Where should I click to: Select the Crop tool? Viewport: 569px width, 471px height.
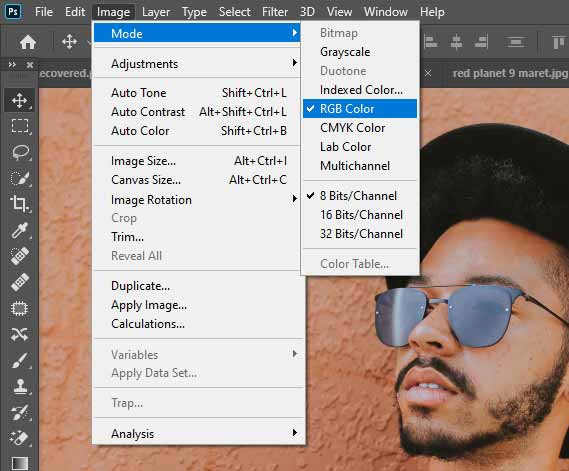point(20,204)
